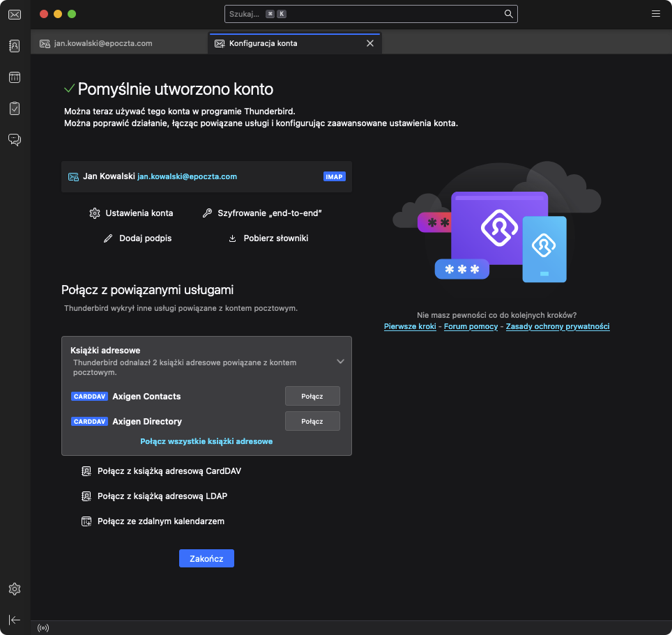Open the Address Book sidebar icon

pos(14,46)
